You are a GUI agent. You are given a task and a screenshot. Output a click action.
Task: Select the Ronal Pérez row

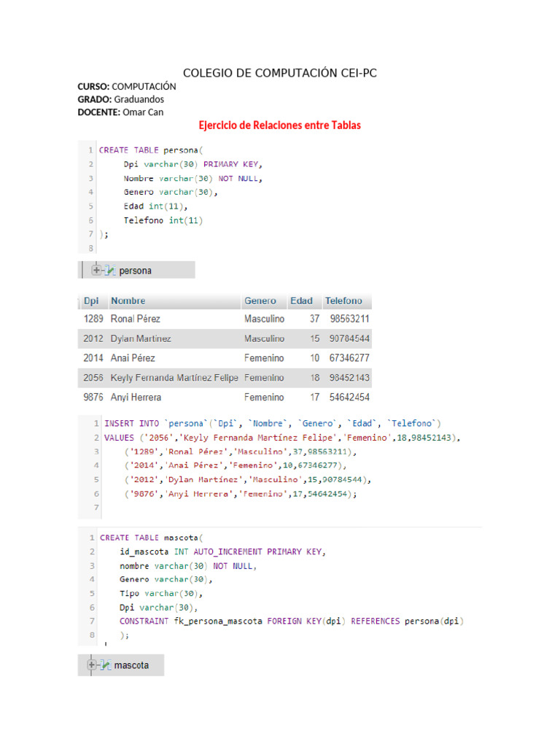click(225, 319)
